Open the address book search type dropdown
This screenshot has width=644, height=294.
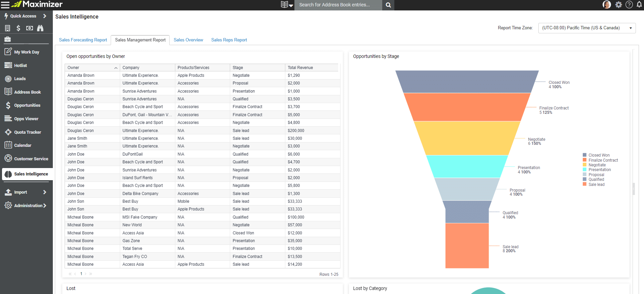click(x=287, y=5)
